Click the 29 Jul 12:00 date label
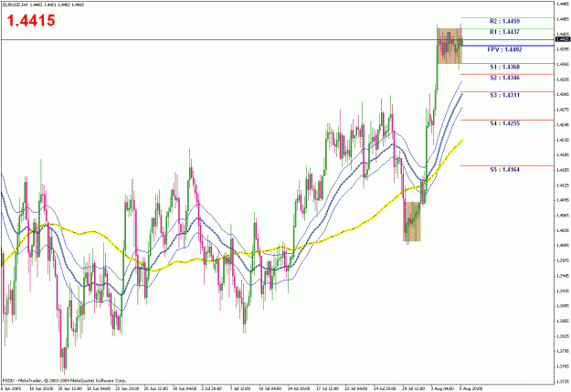The height and width of the screenshot is (392, 571). [x=414, y=388]
